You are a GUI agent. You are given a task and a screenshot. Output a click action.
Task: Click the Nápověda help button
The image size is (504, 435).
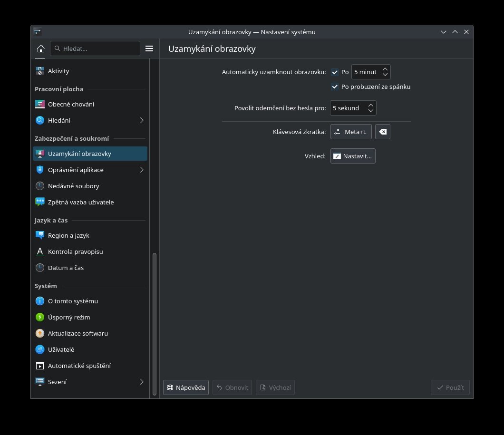tap(186, 387)
